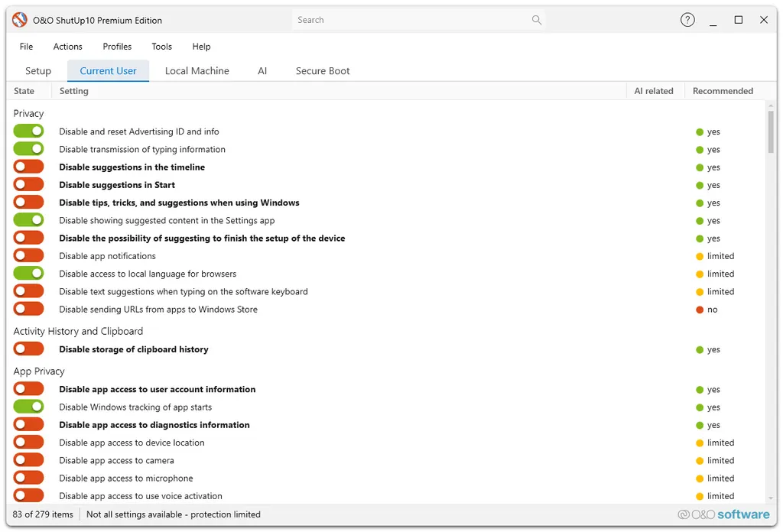Open the Actions menu
The width and height of the screenshot is (783, 532).
point(68,47)
